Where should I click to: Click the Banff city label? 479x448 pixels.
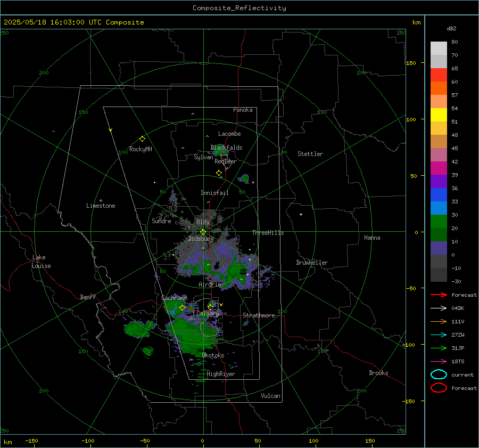pos(88,297)
